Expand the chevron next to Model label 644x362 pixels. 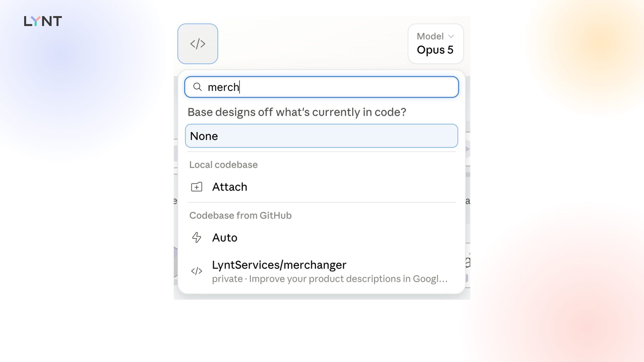(x=451, y=36)
